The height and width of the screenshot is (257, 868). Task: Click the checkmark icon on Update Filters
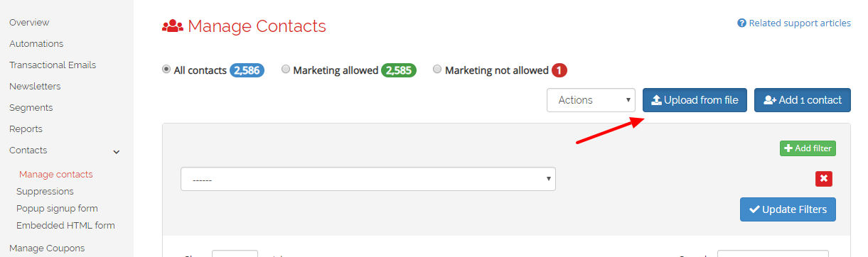click(x=754, y=209)
